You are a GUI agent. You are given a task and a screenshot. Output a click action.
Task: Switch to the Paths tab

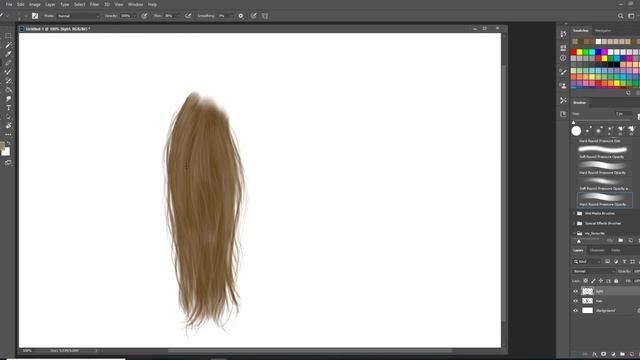coord(616,250)
